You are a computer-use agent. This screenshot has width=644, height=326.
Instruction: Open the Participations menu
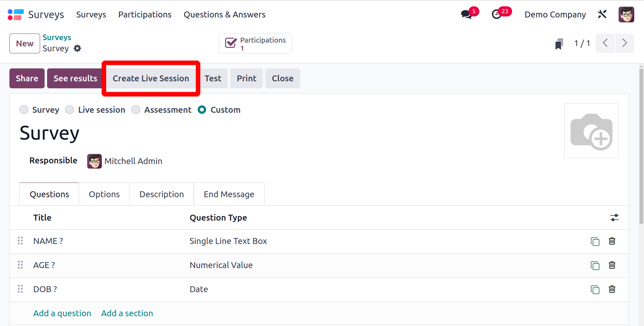(145, 15)
